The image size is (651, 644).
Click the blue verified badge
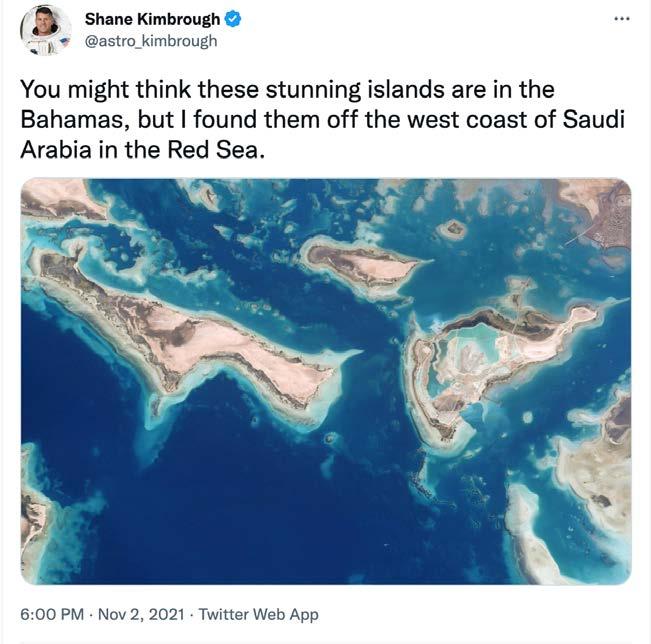point(233,19)
